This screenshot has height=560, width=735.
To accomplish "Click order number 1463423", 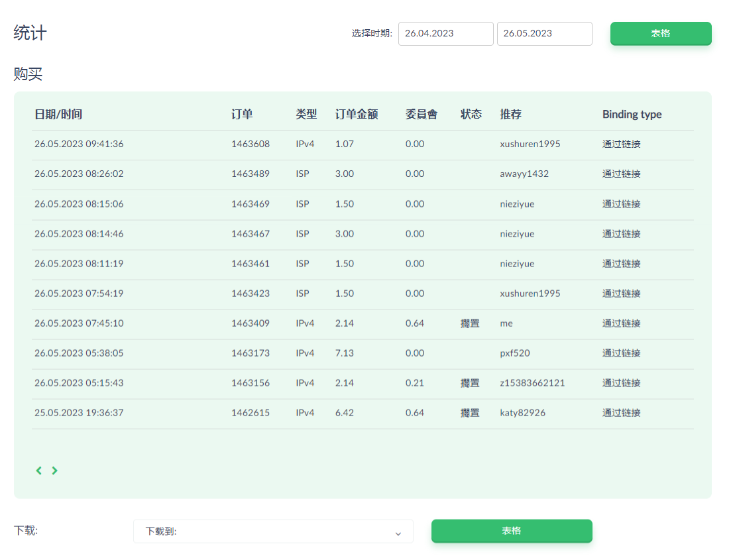I will (x=251, y=294).
